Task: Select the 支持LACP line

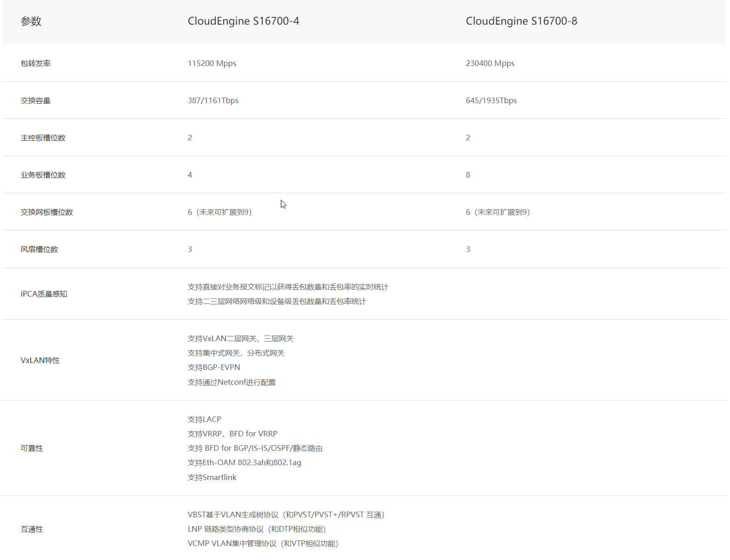Action: (x=204, y=419)
